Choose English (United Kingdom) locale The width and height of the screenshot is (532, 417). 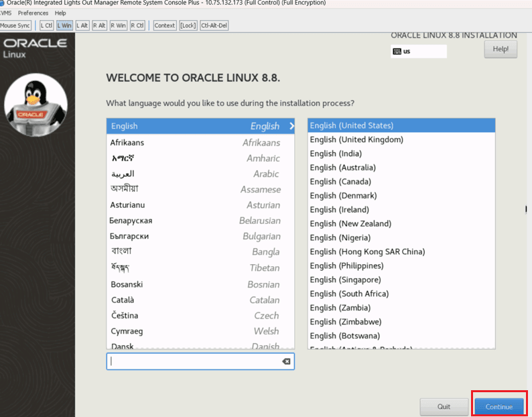pos(401,139)
